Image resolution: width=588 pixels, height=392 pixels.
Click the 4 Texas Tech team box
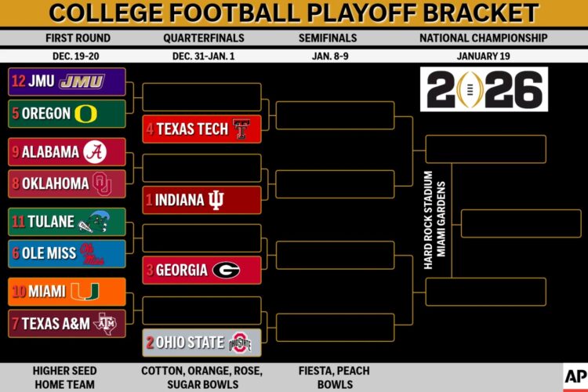pos(201,129)
